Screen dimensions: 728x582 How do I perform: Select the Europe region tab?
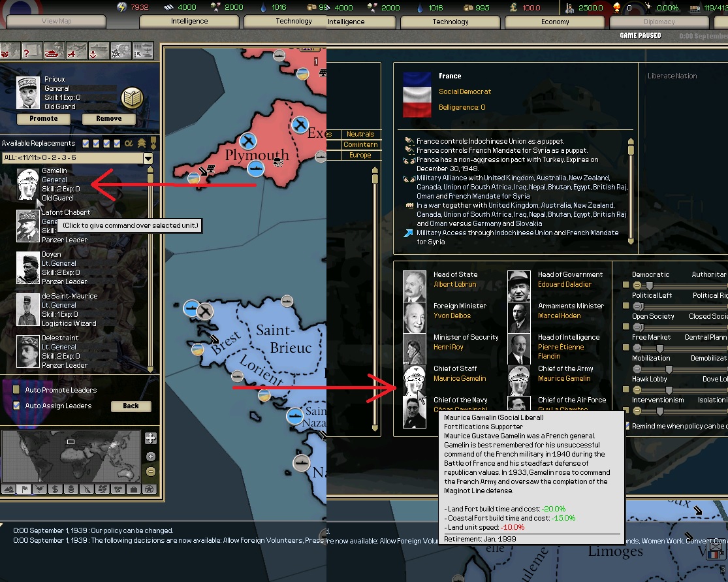[x=360, y=155]
